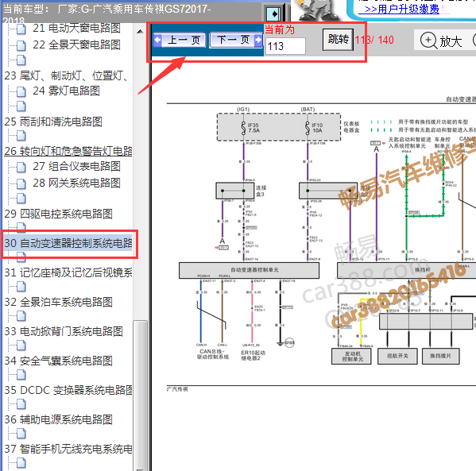The width and height of the screenshot is (476, 471).
Task: Click the blank document icon below 28 网关系统电路图
Action: (x=21, y=199)
